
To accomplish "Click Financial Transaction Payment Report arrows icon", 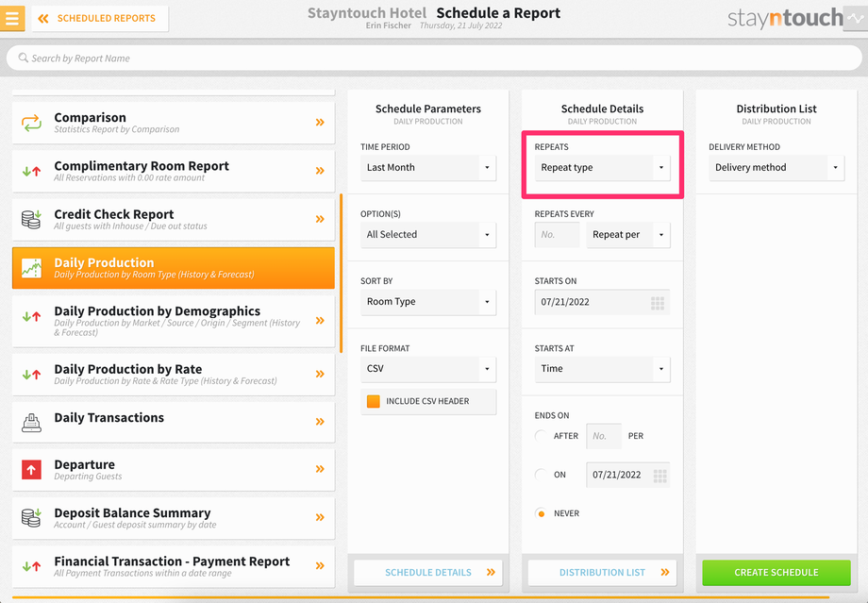I will pos(31,566).
